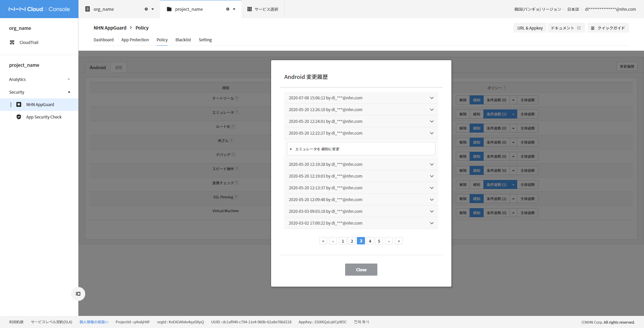Open org_name dropdown arrow

pyautogui.click(x=153, y=9)
